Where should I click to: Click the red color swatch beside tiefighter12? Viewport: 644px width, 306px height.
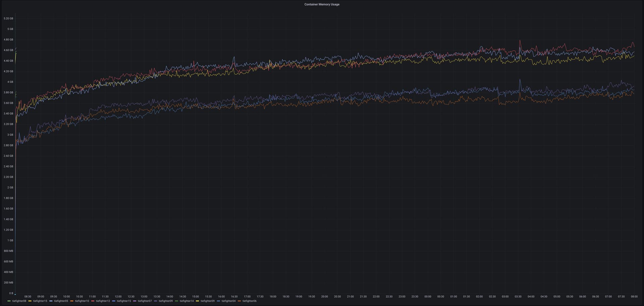pyautogui.click(x=93, y=301)
